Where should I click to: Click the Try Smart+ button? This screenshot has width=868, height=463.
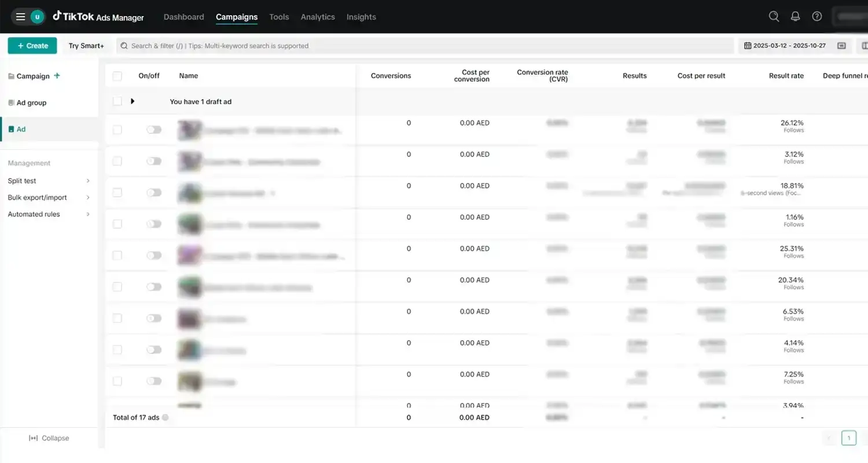click(86, 45)
